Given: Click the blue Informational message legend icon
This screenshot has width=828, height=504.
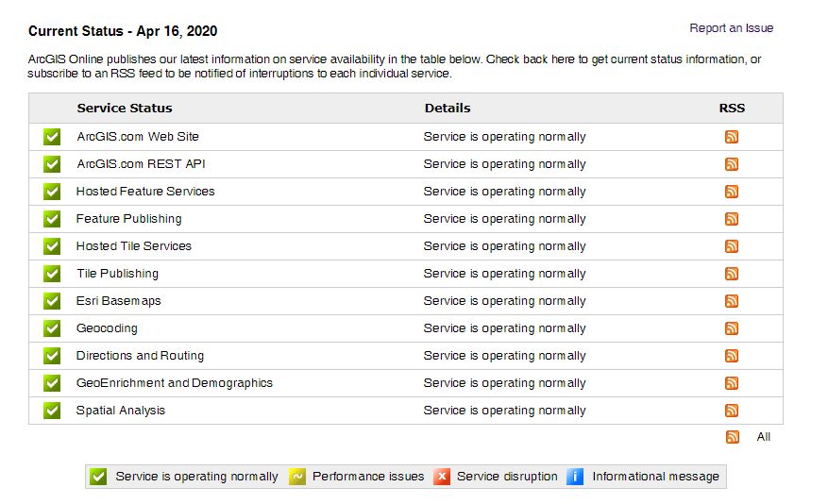Looking at the screenshot, I should pos(575,477).
